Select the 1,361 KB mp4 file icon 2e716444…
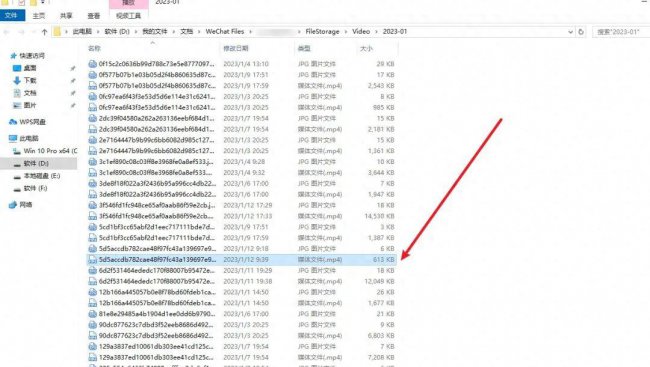650x367 pixels. (92, 151)
